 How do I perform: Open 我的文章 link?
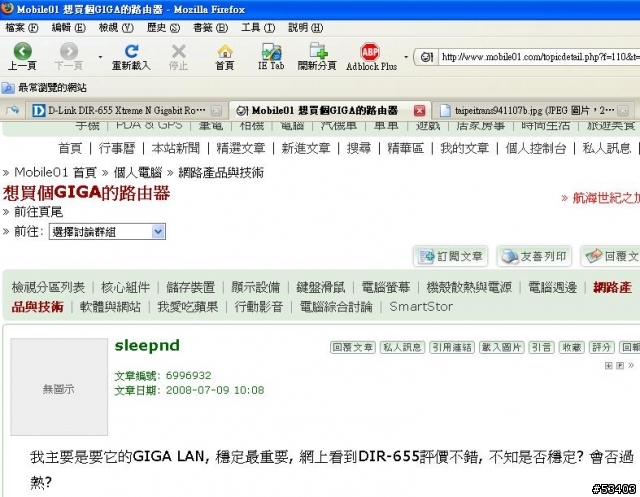click(x=464, y=148)
